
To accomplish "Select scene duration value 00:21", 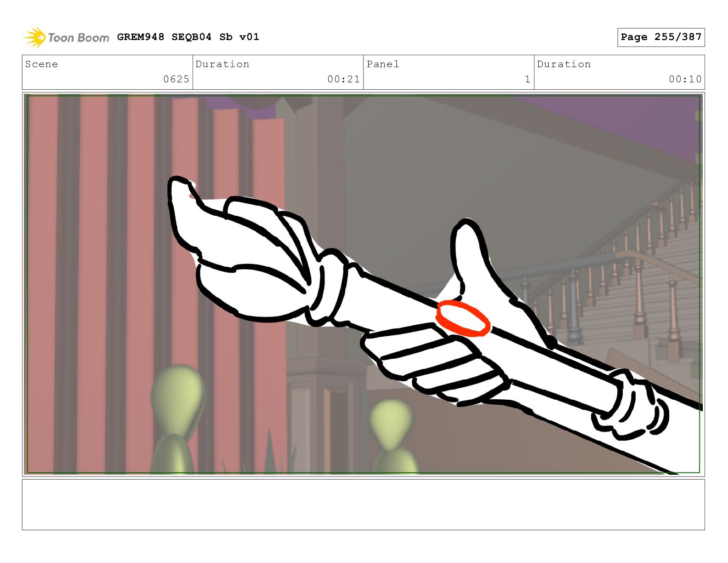I will coord(344,79).
